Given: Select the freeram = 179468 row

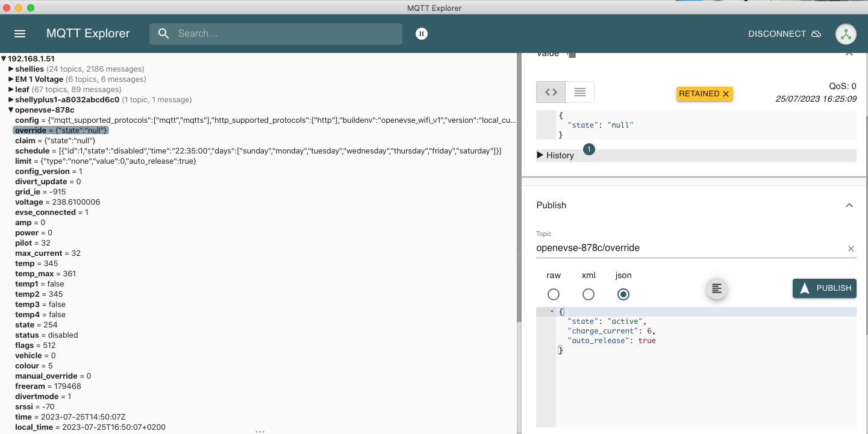Looking at the screenshot, I should [48, 386].
